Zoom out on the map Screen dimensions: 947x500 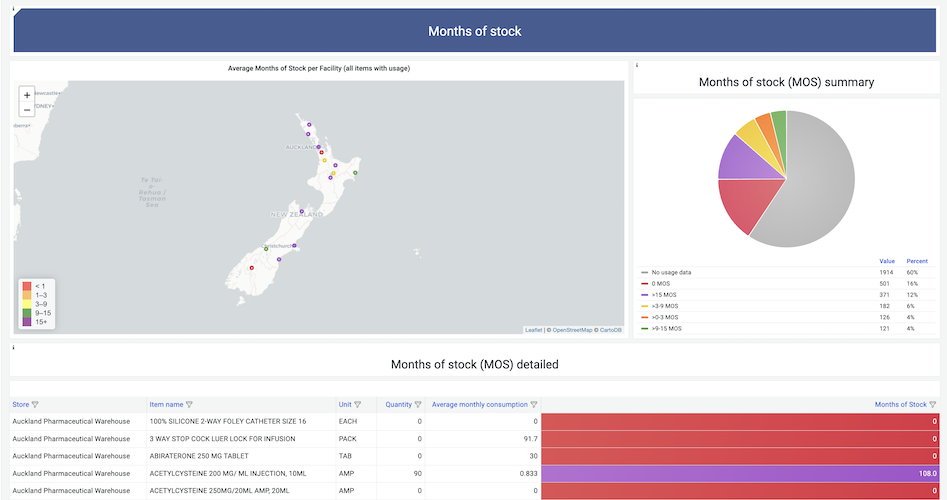tap(27, 109)
